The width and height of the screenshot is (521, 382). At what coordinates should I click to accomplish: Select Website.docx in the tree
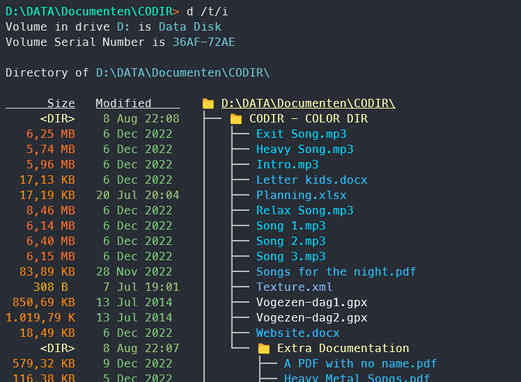pyautogui.click(x=298, y=333)
